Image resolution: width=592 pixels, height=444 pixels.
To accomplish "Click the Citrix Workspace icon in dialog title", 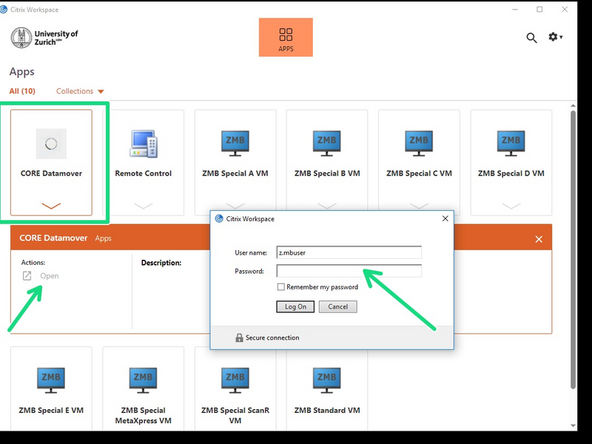I will click(219, 219).
